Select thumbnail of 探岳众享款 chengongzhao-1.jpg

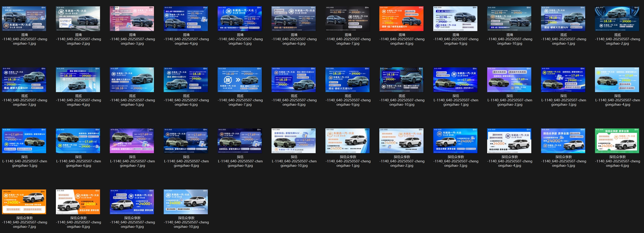pos(348,141)
